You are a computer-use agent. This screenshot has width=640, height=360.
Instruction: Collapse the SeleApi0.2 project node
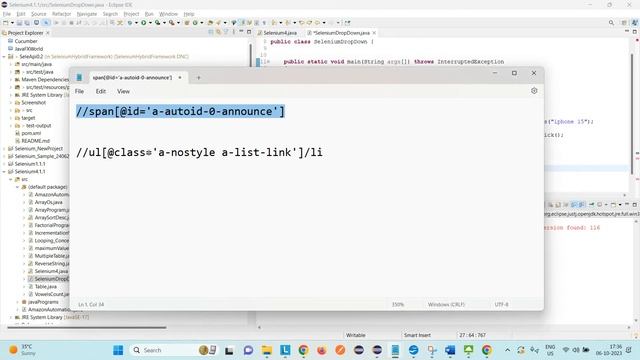coord(4,57)
